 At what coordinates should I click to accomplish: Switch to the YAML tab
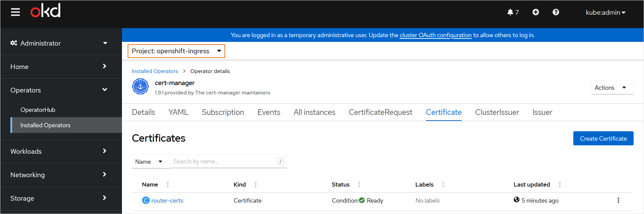coord(178,112)
